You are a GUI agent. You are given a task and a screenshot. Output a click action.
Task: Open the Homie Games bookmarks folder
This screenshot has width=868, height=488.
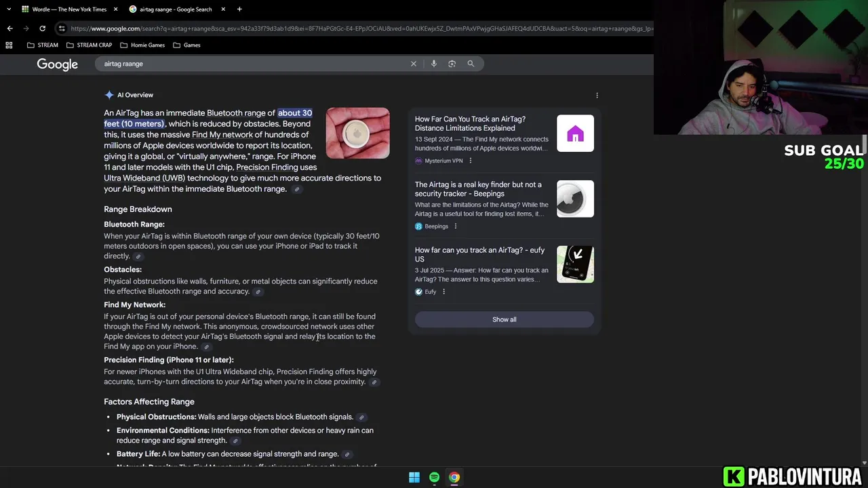click(142, 45)
